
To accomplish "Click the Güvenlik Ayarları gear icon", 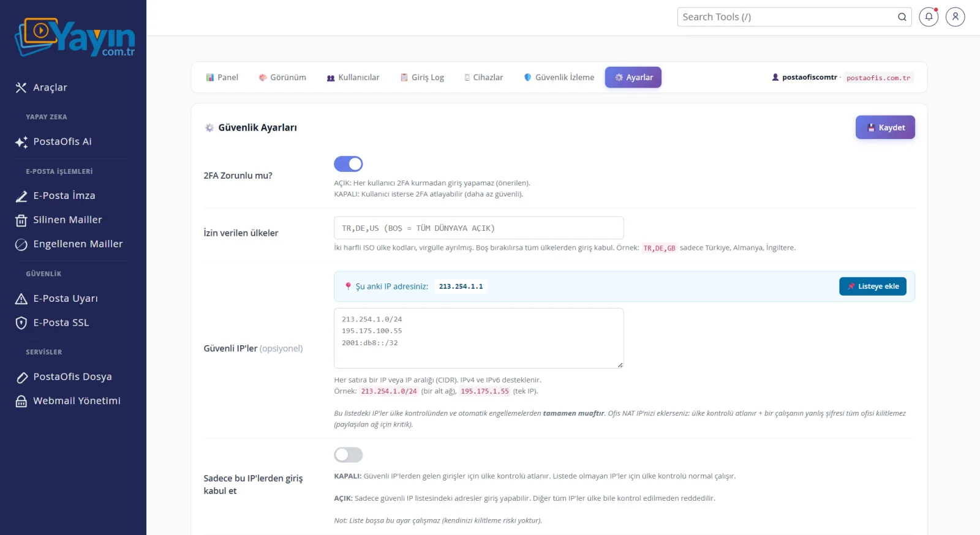I will click(x=209, y=127).
